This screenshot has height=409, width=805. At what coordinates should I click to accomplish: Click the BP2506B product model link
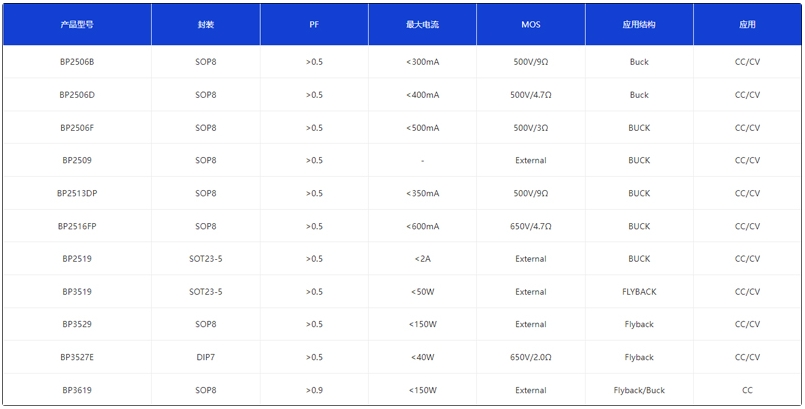[77, 62]
